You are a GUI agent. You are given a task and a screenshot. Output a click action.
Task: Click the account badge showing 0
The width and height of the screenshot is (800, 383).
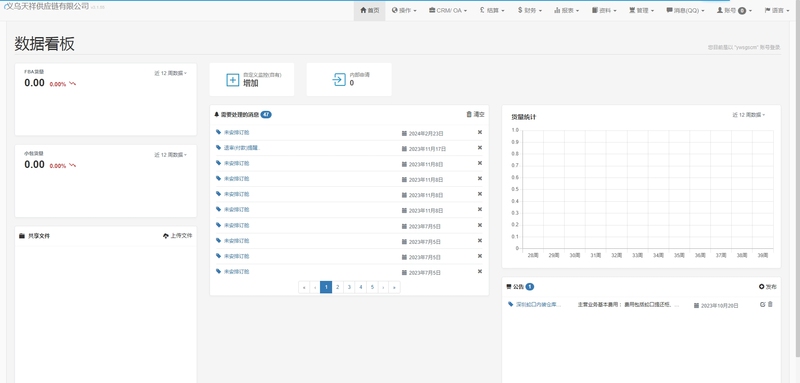[x=742, y=10]
